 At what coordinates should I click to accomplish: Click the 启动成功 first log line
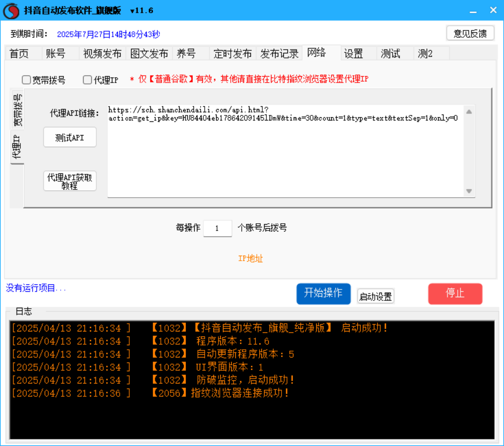pyautogui.click(x=200, y=328)
